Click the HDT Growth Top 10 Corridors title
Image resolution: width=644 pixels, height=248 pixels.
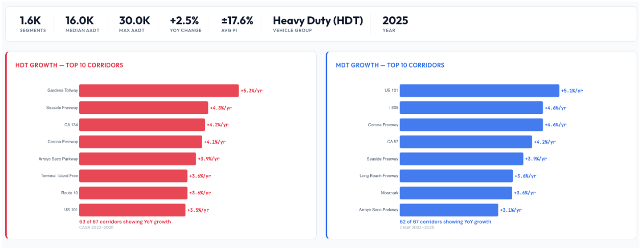point(69,65)
